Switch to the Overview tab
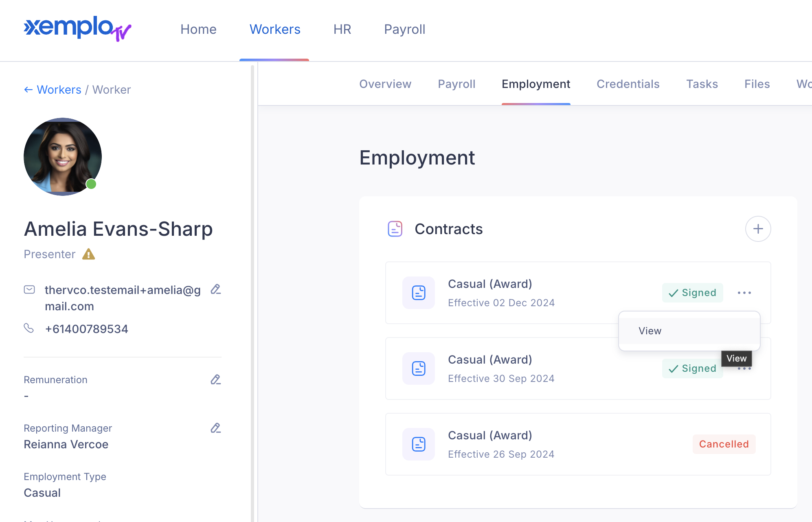The height and width of the screenshot is (522, 812). pyautogui.click(x=385, y=84)
